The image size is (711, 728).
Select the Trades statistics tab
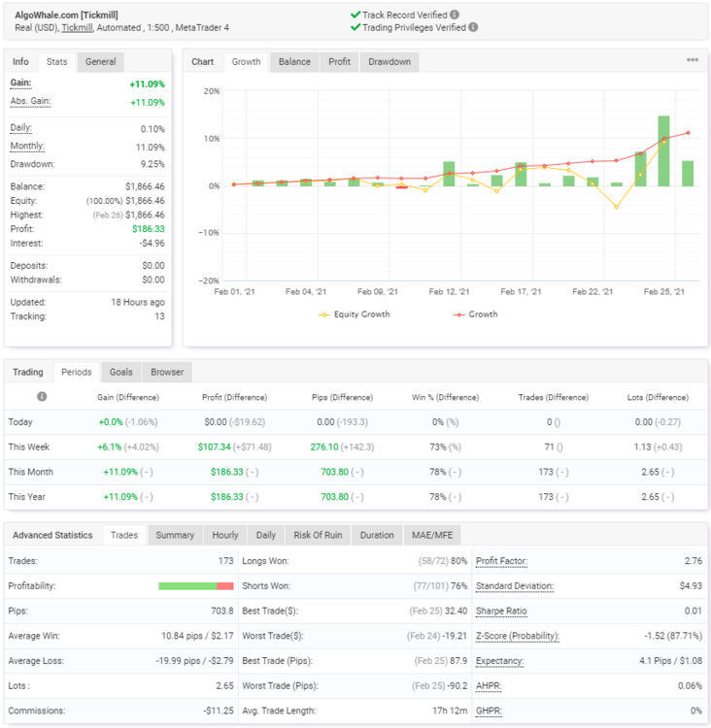click(124, 535)
